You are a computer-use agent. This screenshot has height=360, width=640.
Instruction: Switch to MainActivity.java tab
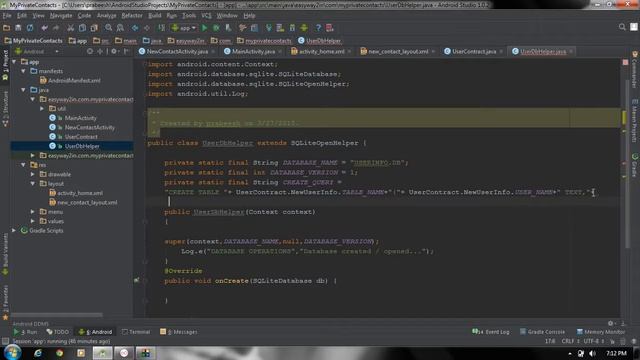pos(253,51)
